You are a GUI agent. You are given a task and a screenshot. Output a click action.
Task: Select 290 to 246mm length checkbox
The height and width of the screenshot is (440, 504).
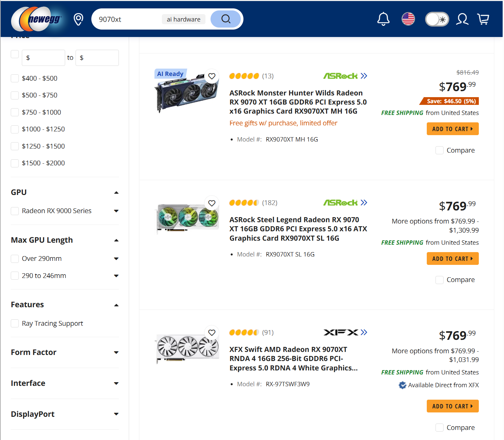point(15,276)
